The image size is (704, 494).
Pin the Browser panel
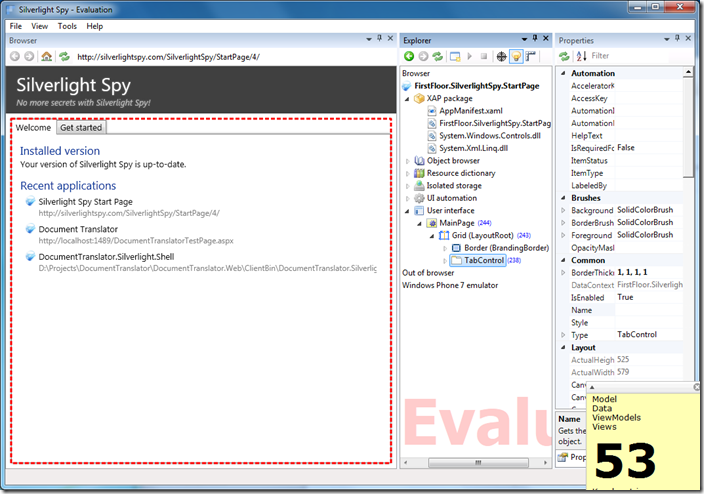[x=379, y=39]
